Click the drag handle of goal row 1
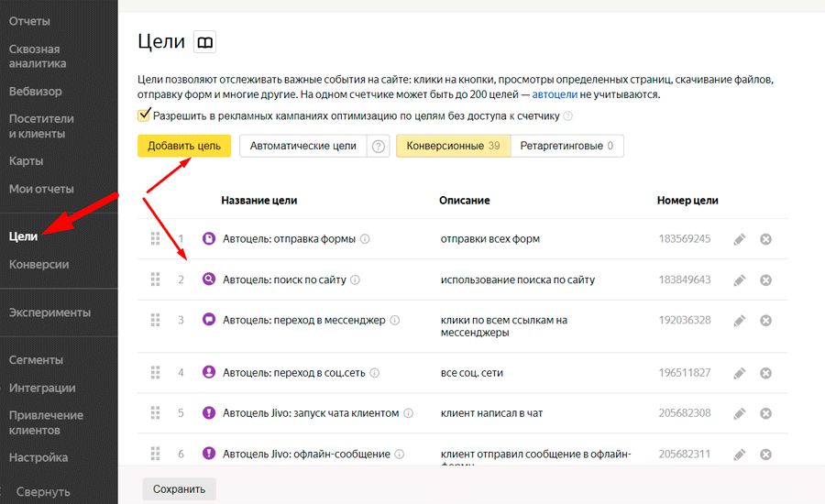Image resolution: width=825 pixels, height=504 pixels. pyautogui.click(x=155, y=239)
